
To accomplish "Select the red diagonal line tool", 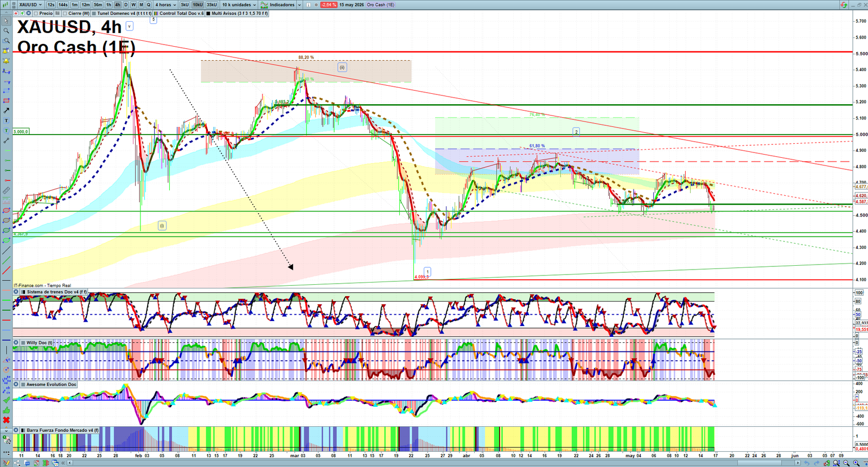I will (7, 270).
